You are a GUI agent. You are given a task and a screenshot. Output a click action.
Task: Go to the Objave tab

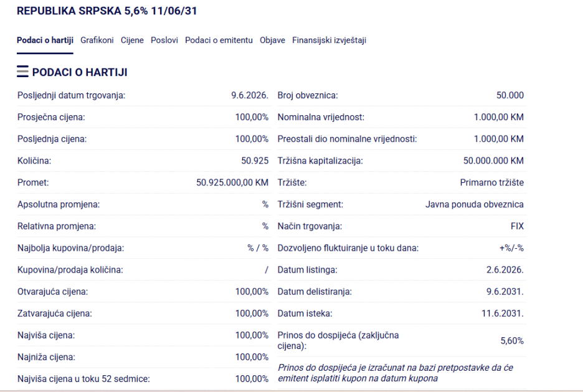[273, 40]
